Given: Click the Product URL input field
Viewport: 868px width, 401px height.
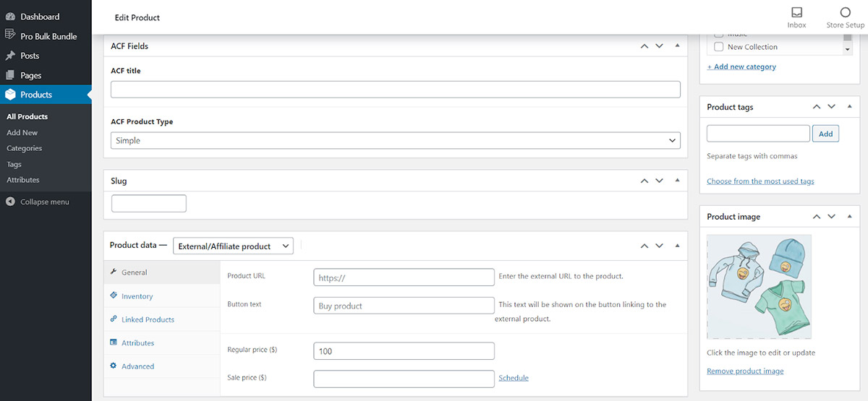Looking at the screenshot, I should coord(404,277).
